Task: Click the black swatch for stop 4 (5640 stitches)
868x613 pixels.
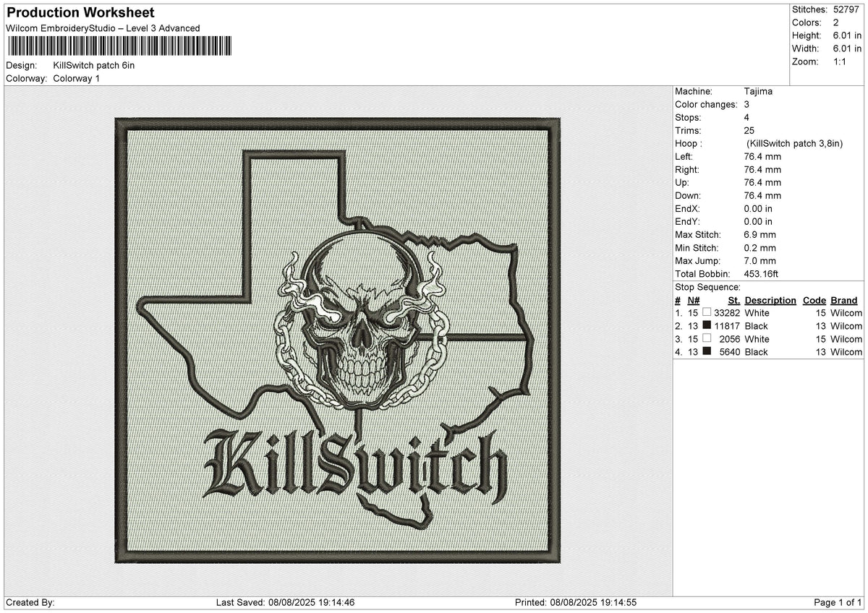Action: coord(707,351)
